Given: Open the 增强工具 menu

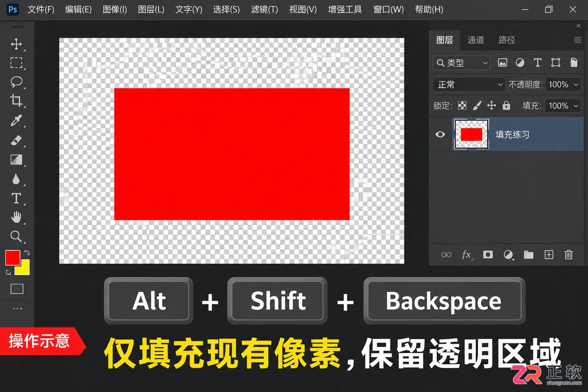Looking at the screenshot, I should [345, 9].
